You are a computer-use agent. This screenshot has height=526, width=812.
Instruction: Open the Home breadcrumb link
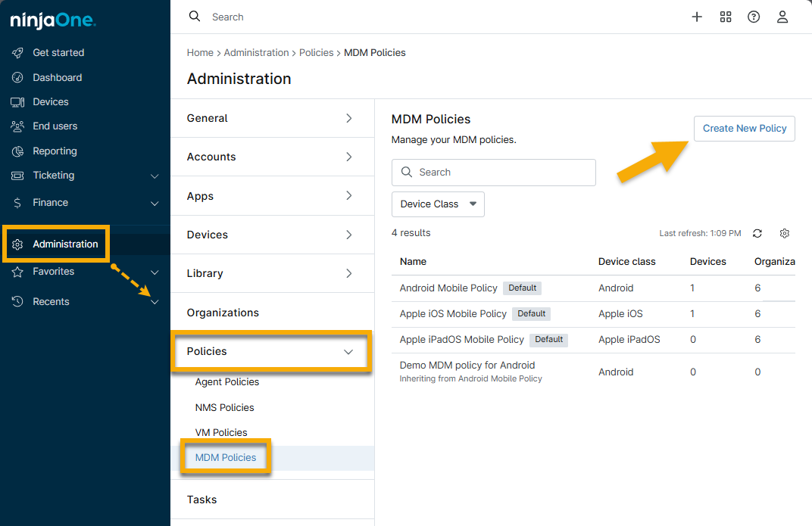200,52
